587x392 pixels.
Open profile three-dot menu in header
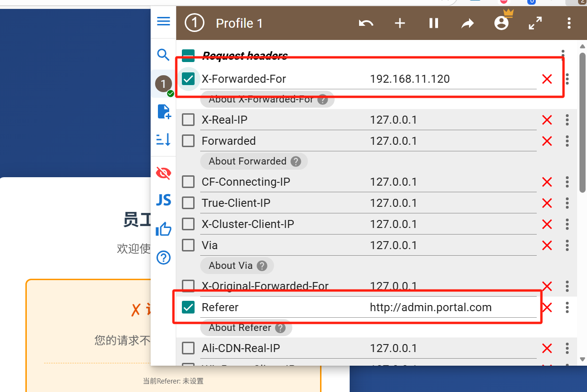[x=569, y=23]
